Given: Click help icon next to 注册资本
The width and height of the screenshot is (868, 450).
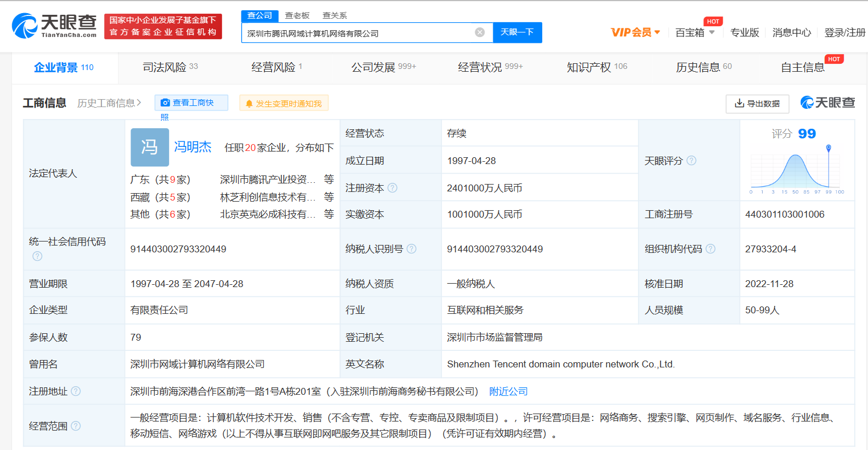Looking at the screenshot, I should point(392,188).
